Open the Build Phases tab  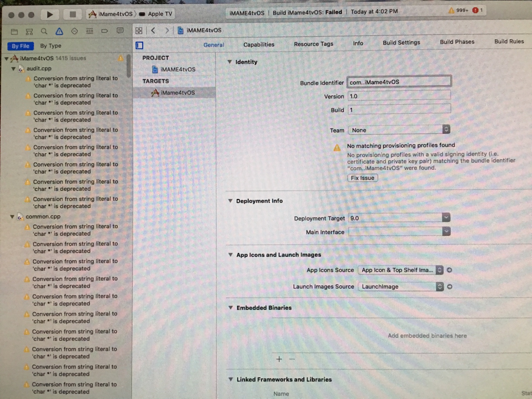click(457, 42)
